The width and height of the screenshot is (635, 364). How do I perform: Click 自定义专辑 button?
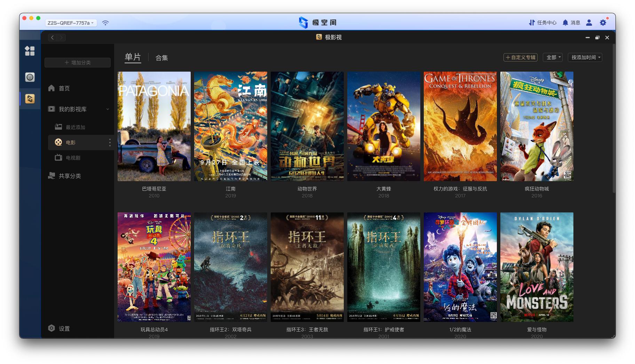(x=521, y=57)
